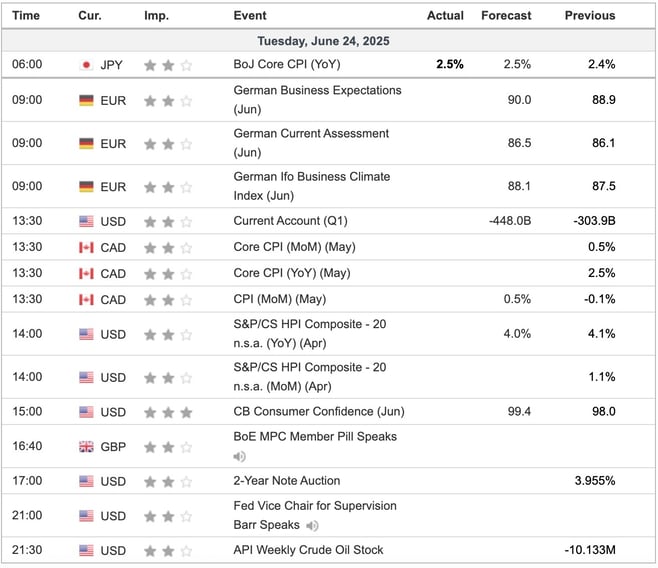Click the JPY currency label
Image resolution: width=658 pixels, height=568 pixels.
[111, 65]
